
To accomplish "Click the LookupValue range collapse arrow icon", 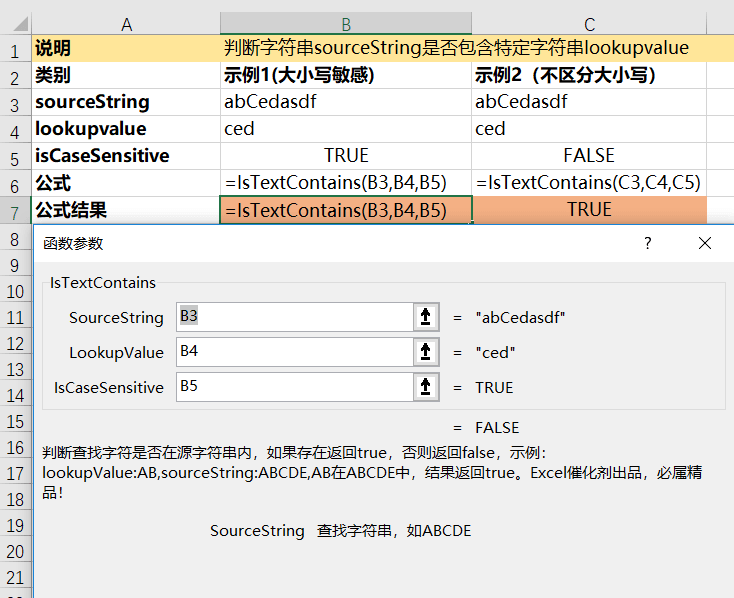I will coord(426,352).
